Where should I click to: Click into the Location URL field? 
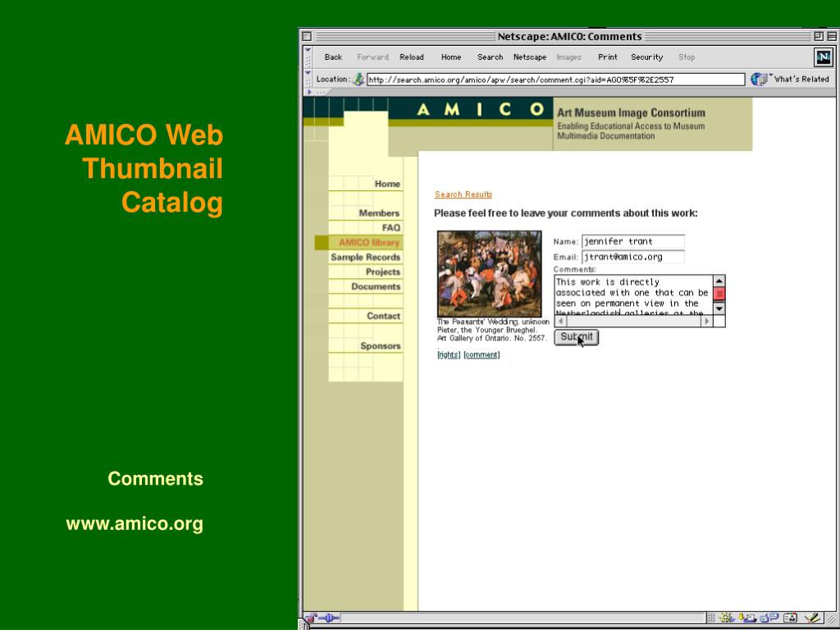[555, 80]
